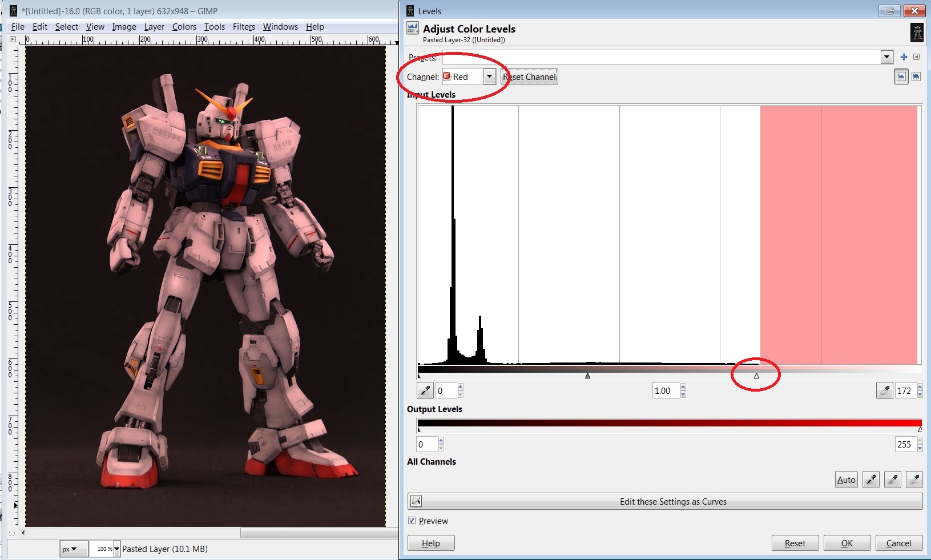Pick black point with input eyedropper
The height and width of the screenshot is (560, 931).
click(425, 390)
